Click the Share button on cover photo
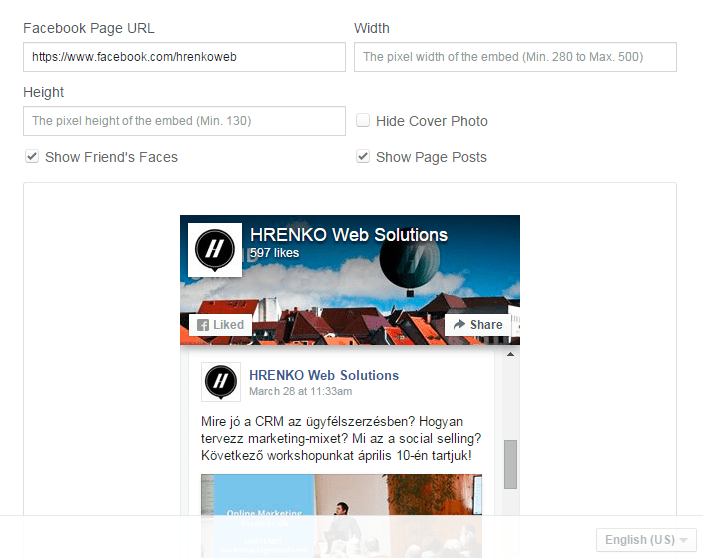The width and height of the screenshot is (703, 558). click(478, 325)
